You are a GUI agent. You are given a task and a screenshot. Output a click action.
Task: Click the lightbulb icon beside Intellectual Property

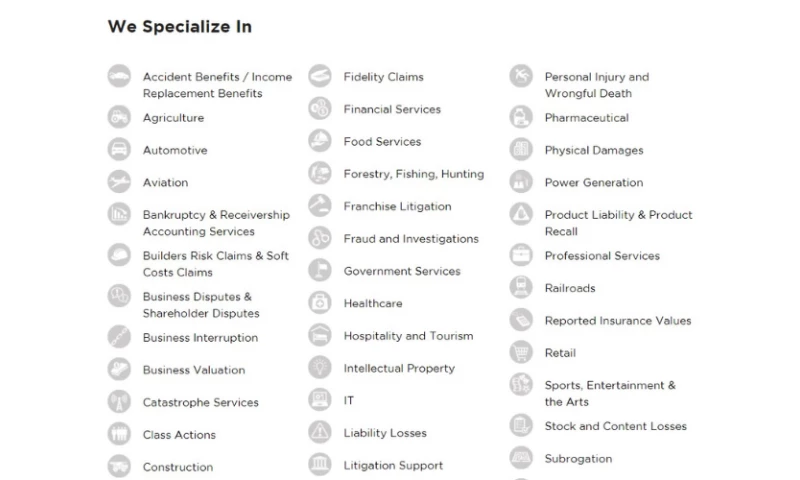[x=320, y=368]
